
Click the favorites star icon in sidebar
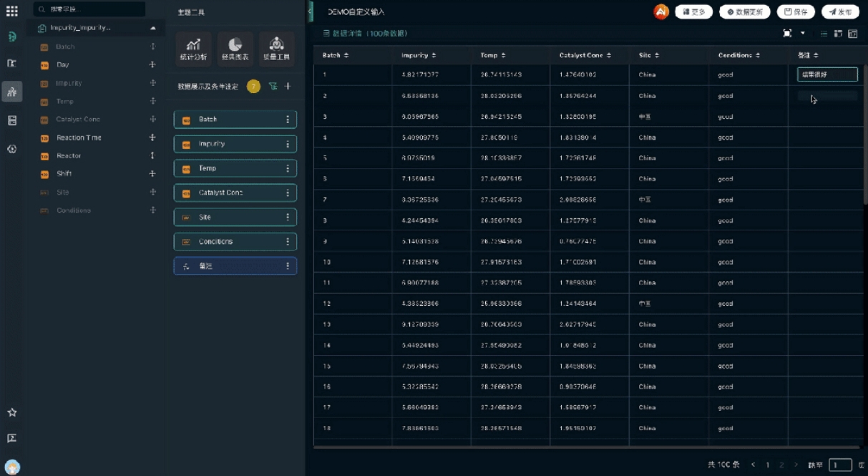[11, 412]
